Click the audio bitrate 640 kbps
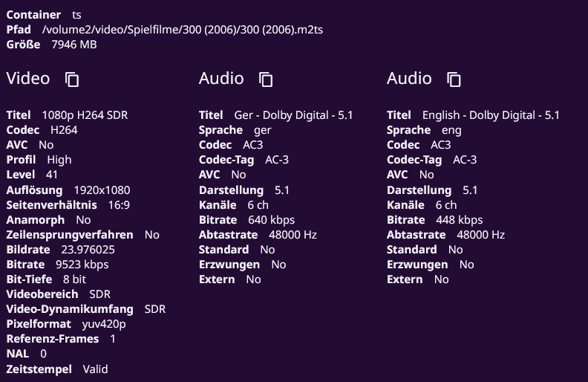 [271, 220]
